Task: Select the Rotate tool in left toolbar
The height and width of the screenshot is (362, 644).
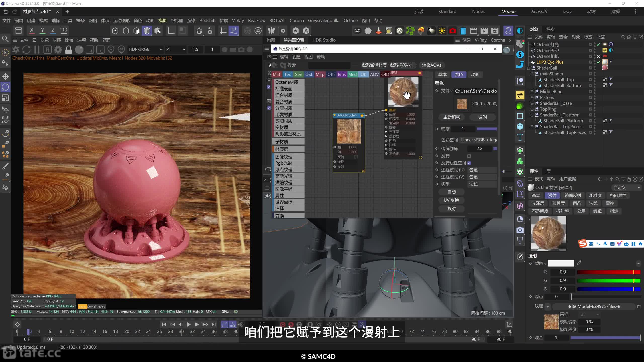Action: (x=5, y=87)
